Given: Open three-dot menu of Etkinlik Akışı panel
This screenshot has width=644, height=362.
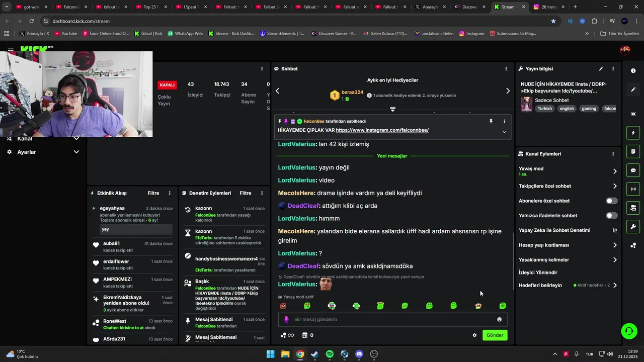Looking at the screenshot, I should pos(170,193).
